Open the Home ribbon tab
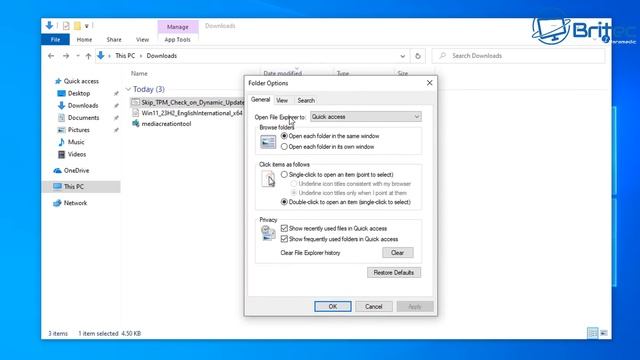 click(84, 40)
